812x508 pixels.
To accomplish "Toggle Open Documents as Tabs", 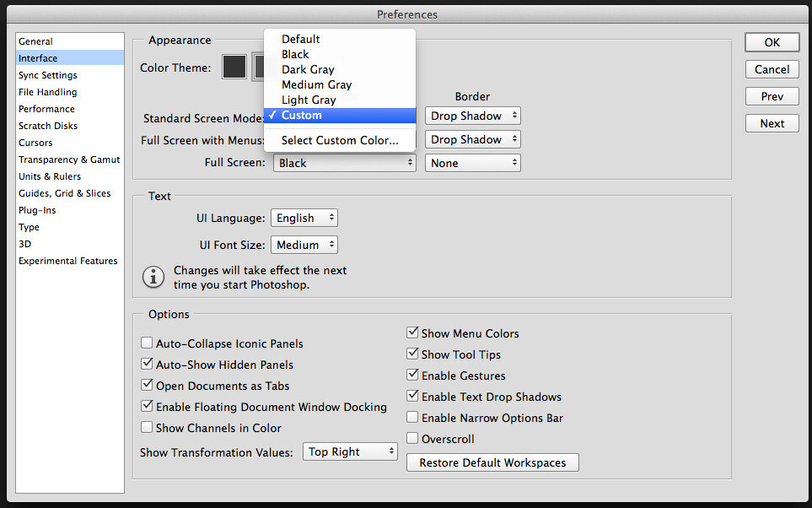I will [147, 386].
